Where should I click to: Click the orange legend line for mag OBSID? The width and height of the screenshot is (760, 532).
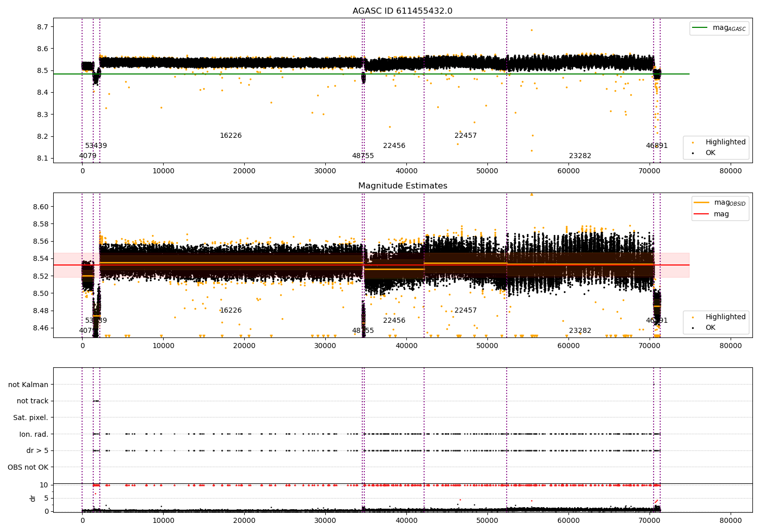[x=702, y=203]
